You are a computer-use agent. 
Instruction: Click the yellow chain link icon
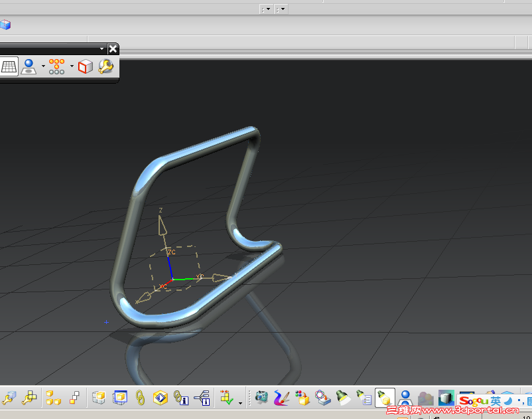140,398
